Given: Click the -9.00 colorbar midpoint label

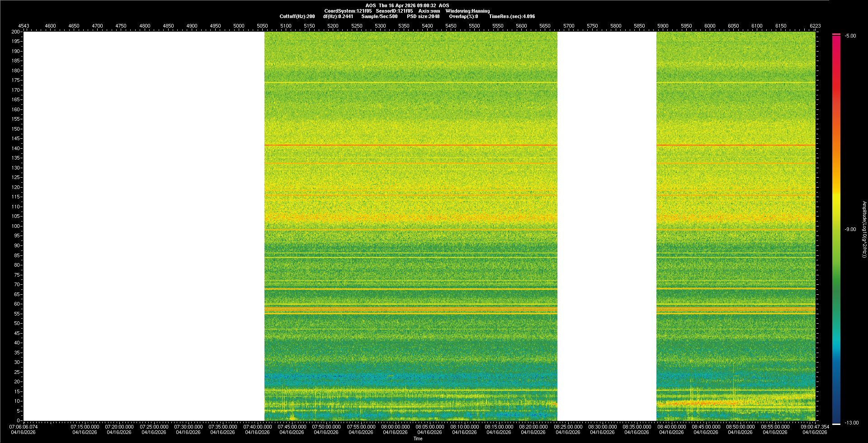Looking at the screenshot, I should 850,230.
